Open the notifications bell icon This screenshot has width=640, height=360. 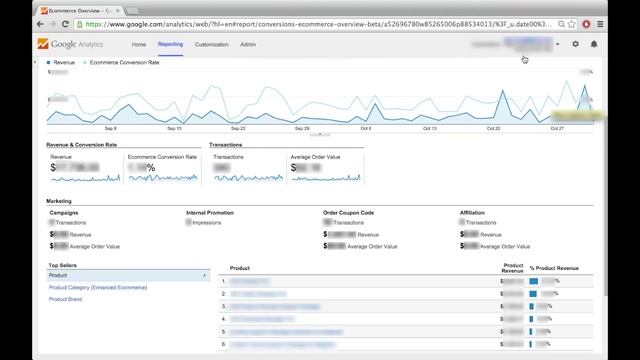[x=594, y=44]
